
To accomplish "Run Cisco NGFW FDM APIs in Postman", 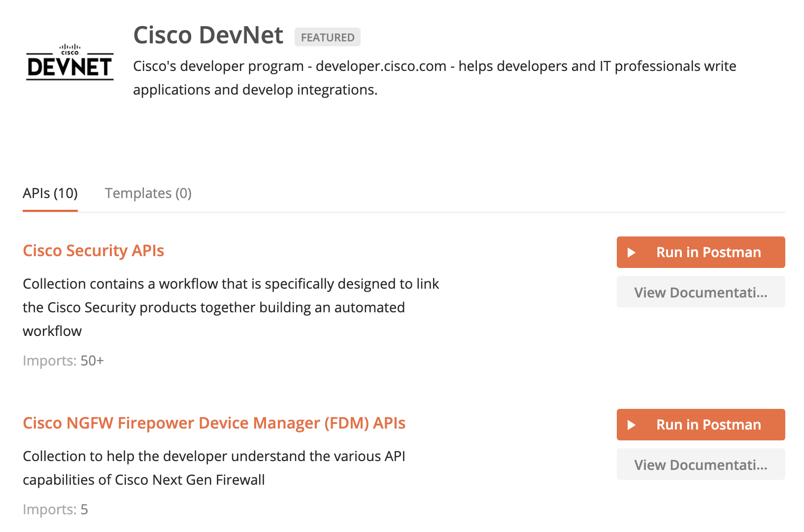I will pos(701,425).
